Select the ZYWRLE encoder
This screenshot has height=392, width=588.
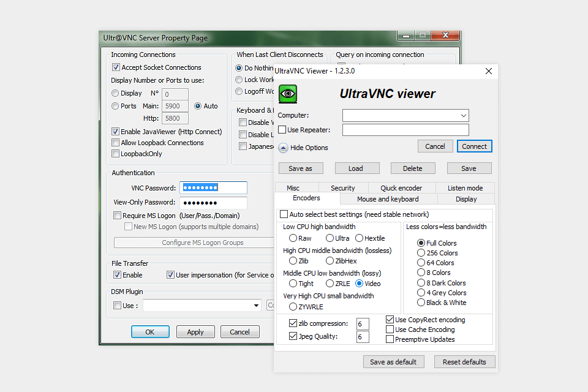[x=293, y=306]
